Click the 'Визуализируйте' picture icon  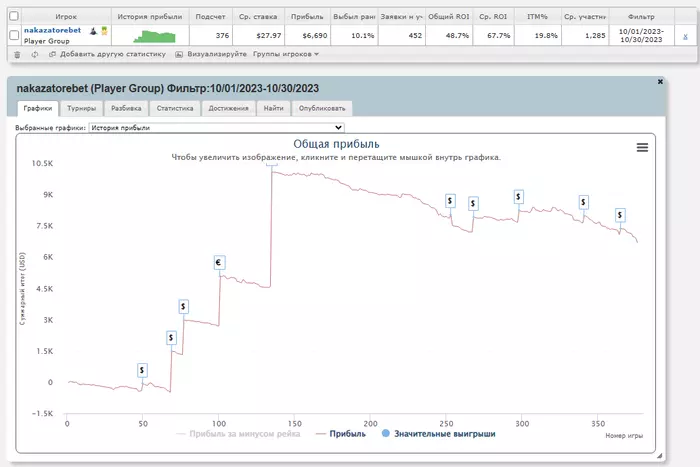[179, 54]
